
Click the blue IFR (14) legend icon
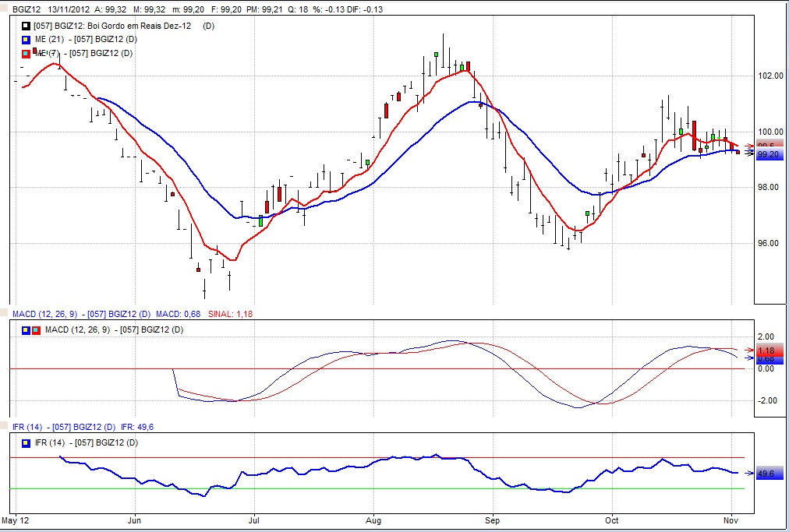pyautogui.click(x=27, y=443)
